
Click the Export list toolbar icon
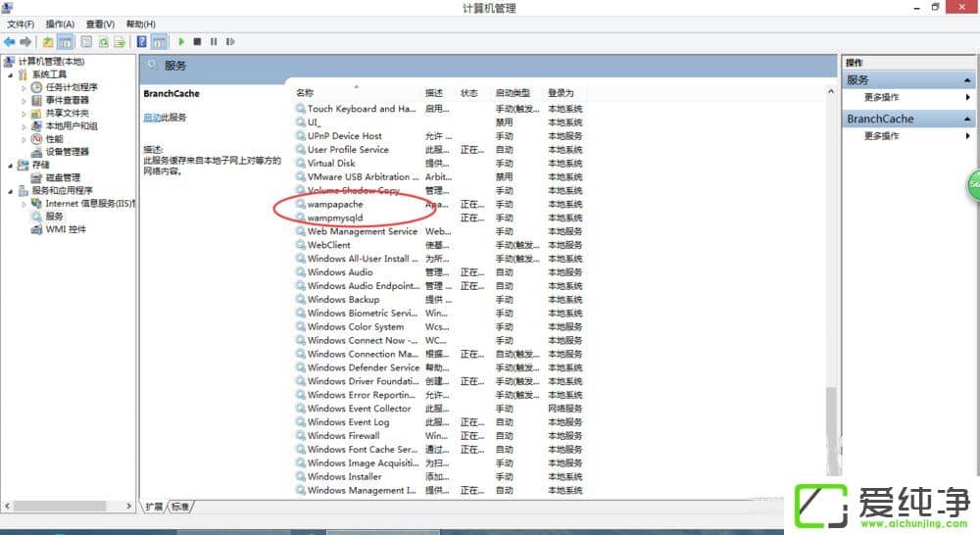(x=120, y=42)
